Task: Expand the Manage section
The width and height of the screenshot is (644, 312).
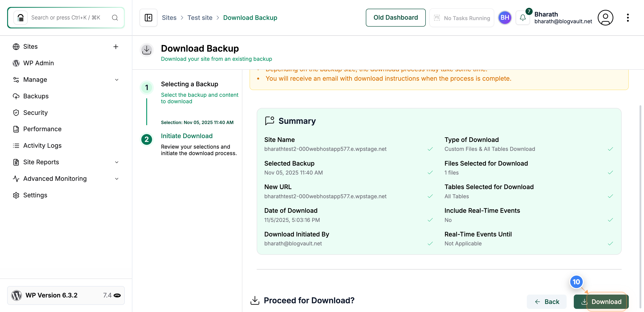Action: tap(117, 79)
